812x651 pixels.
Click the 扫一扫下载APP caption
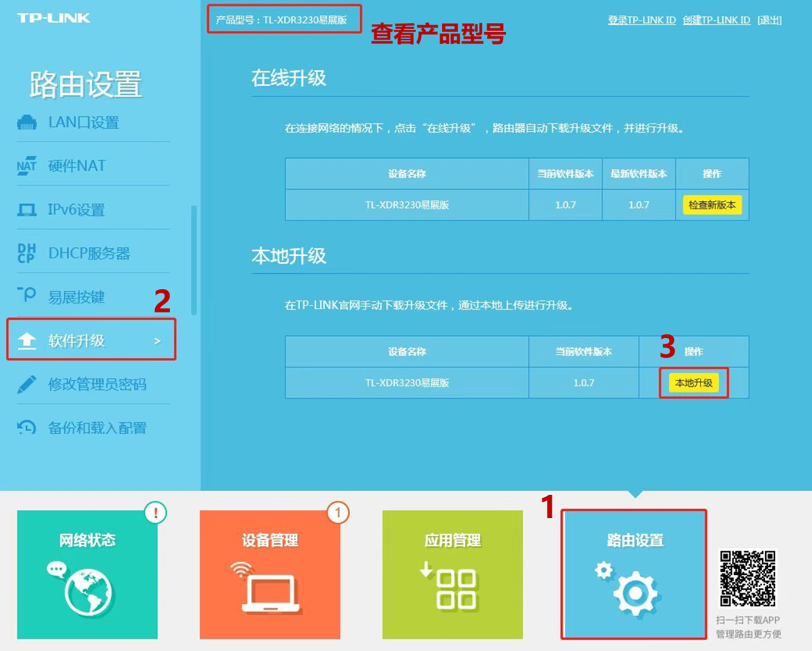pyautogui.click(x=747, y=620)
